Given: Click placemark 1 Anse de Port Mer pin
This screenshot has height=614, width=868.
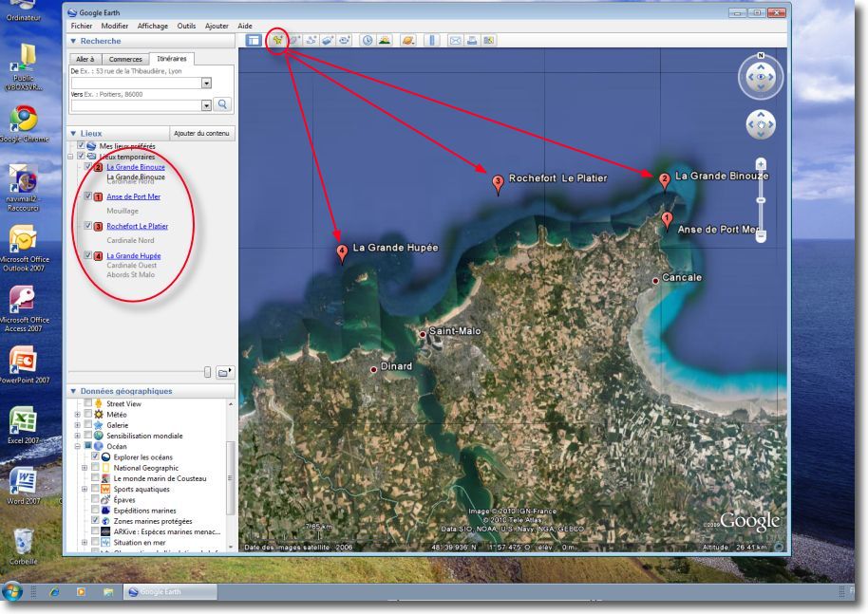Looking at the screenshot, I should (x=667, y=221).
